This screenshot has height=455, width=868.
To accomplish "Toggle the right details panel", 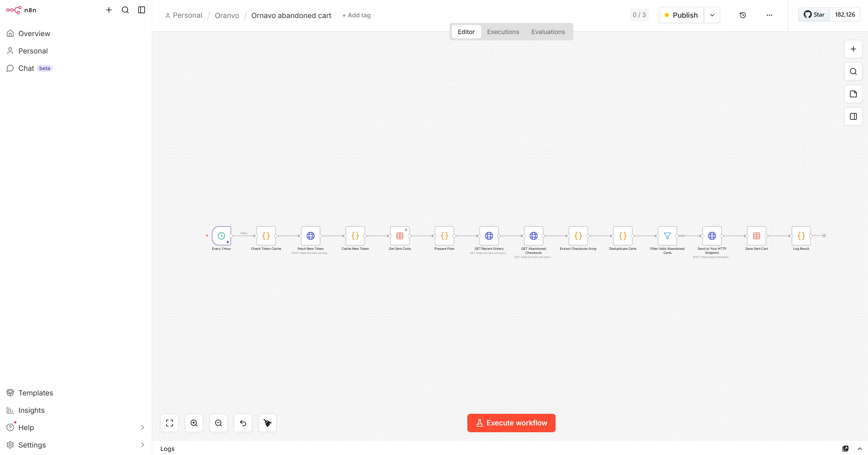I will pos(853,116).
